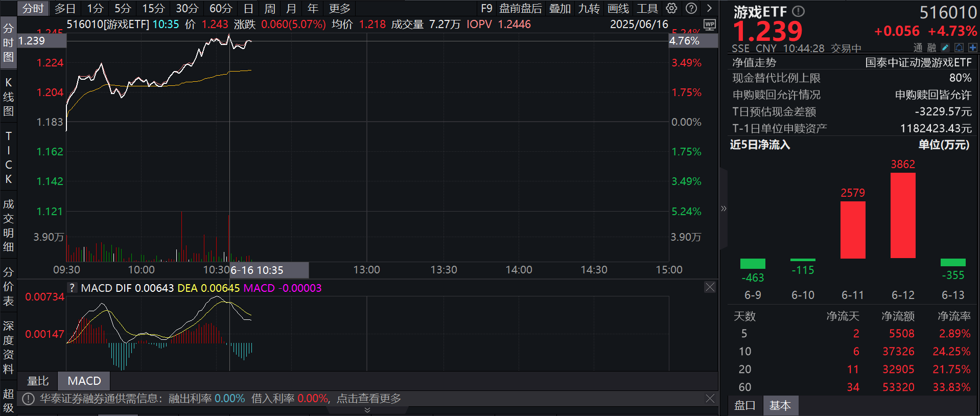
Task: Open 深度资料 in left sidebar
Action: [8, 348]
